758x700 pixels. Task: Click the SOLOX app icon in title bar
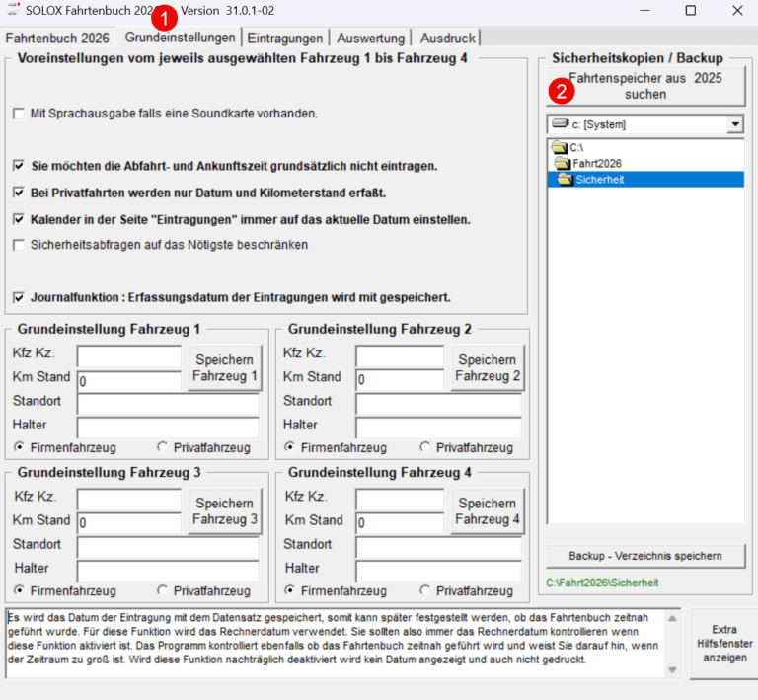(x=14, y=10)
